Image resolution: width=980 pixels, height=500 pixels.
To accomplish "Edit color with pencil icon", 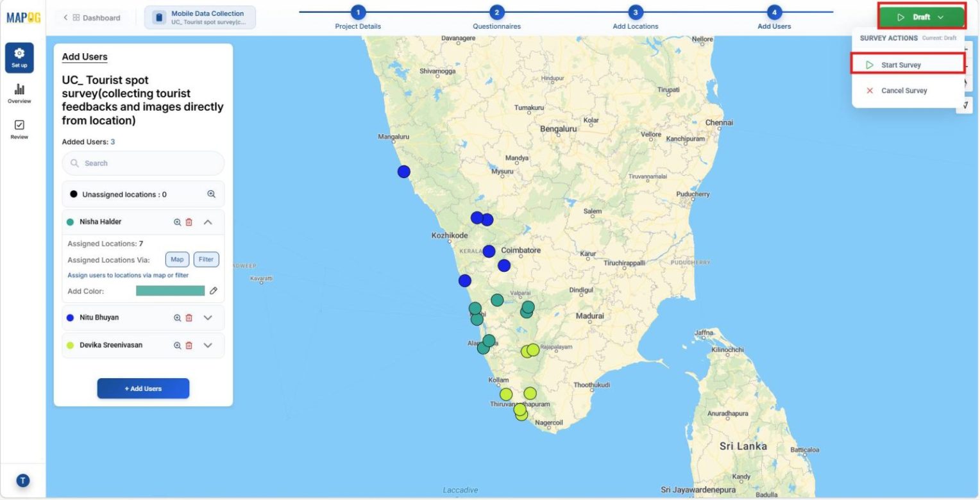I will point(214,291).
